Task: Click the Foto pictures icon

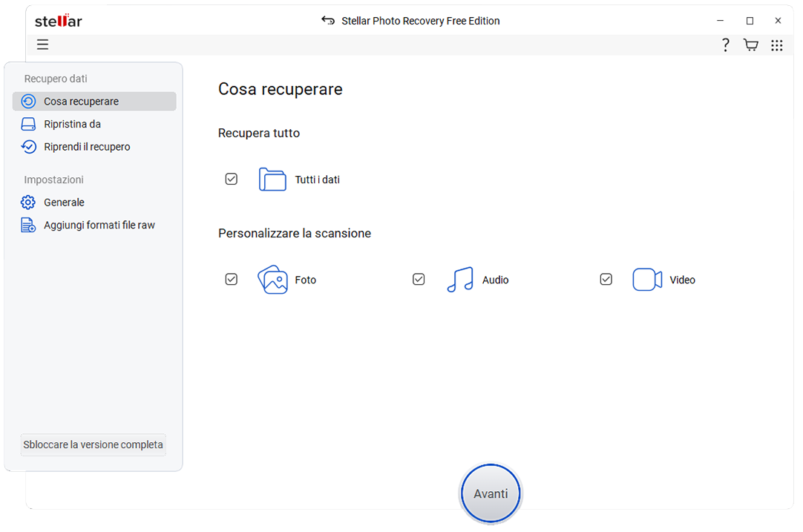Action: coord(272,280)
